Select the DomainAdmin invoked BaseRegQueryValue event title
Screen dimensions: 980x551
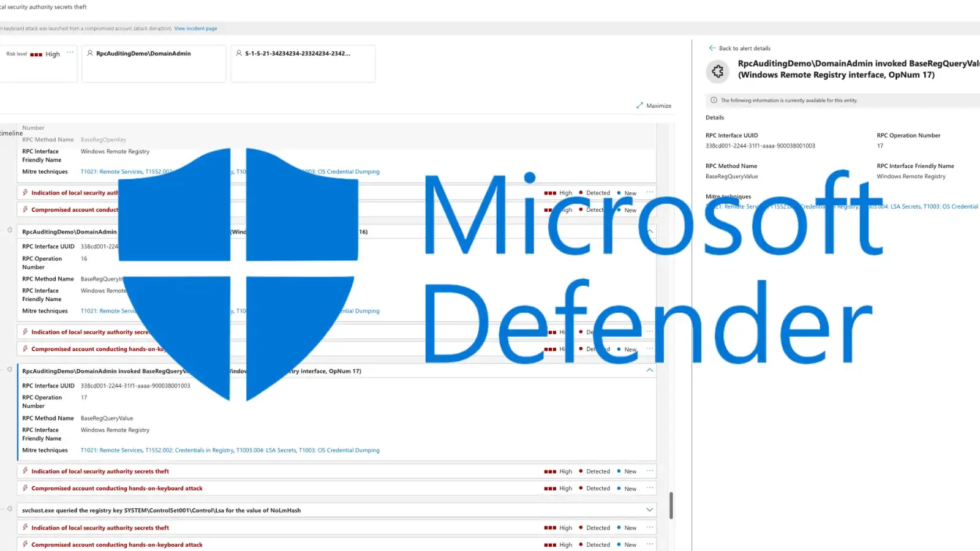pyautogui.click(x=192, y=371)
